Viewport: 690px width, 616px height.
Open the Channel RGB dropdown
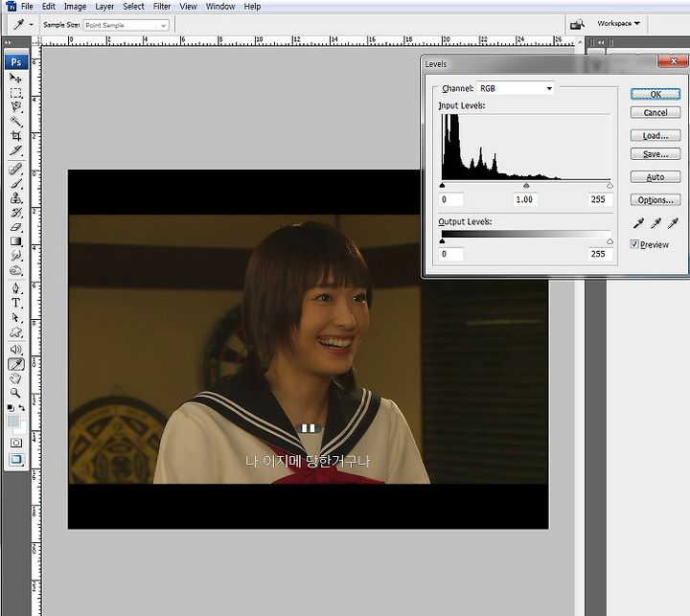[x=516, y=88]
